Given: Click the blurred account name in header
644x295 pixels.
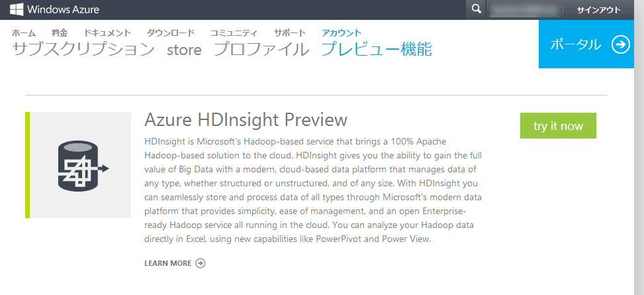Looking at the screenshot, I should pos(524,10).
